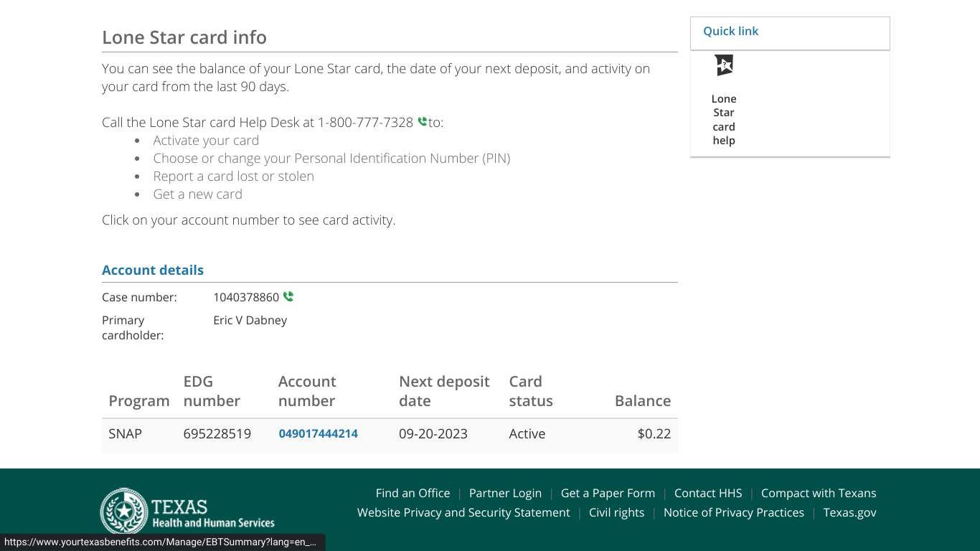This screenshot has width=980, height=551.
Task: Open Notice of Privacy Practices
Action: tap(734, 512)
